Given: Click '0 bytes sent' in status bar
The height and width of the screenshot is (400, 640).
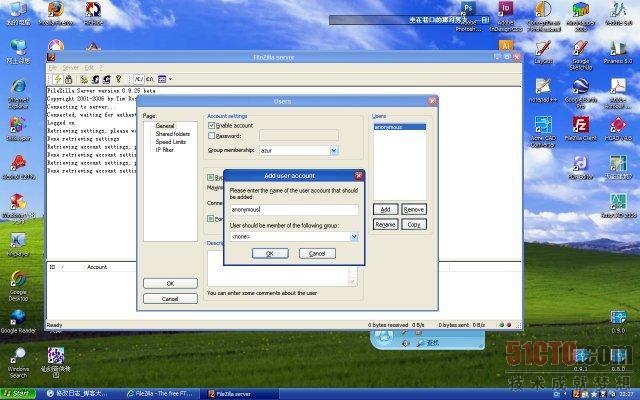Looking at the screenshot, I should [x=453, y=325].
